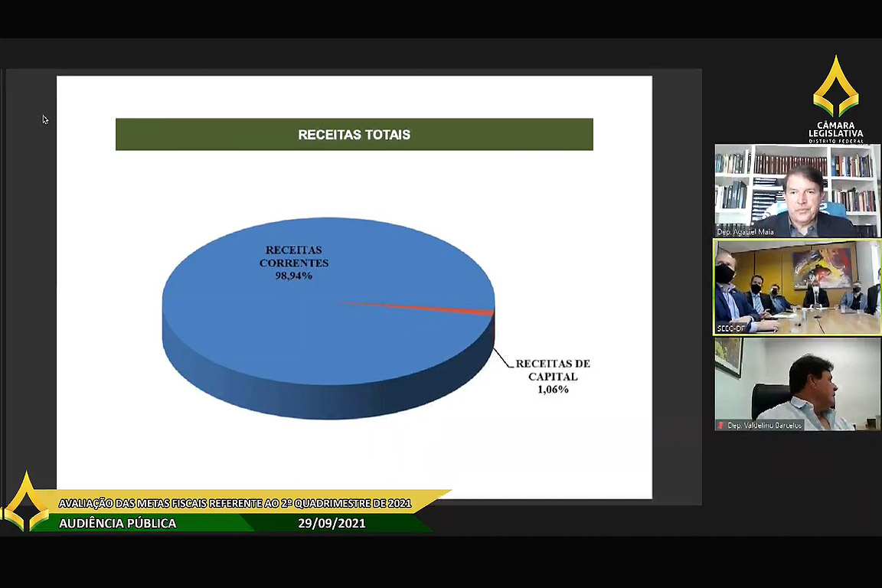Viewport: 882px width, 588px height.
Task: Click the leader line to RECEITAS DE CAPITAL
Action: click(x=501, y=358)
